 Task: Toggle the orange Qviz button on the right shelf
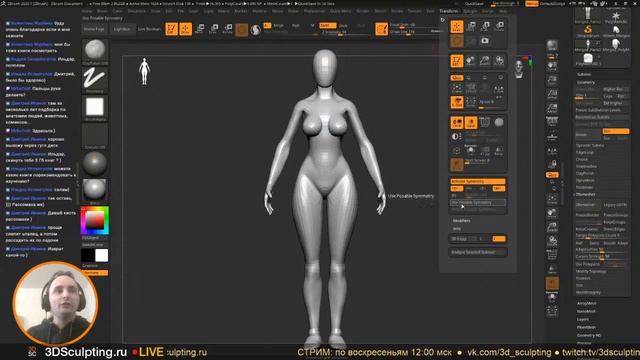point(552,175)
